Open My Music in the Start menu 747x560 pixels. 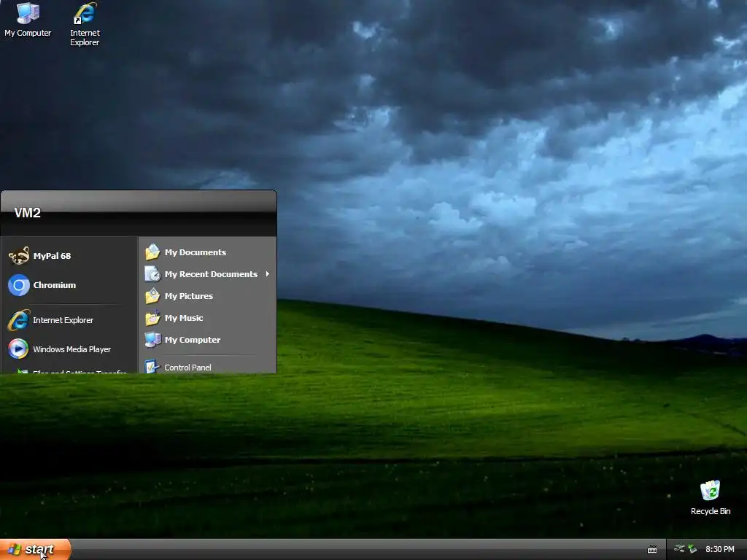click(x=208, y=318)
